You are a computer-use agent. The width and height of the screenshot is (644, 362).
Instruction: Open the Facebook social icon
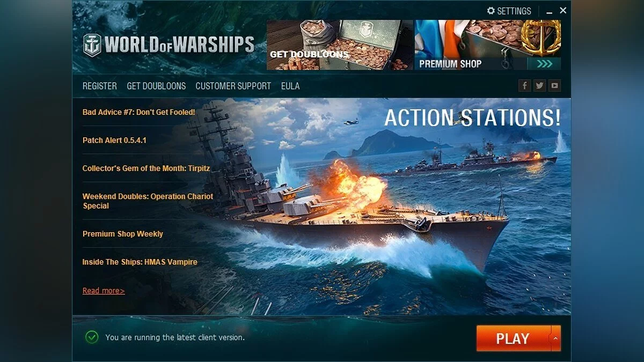point(524,85)
